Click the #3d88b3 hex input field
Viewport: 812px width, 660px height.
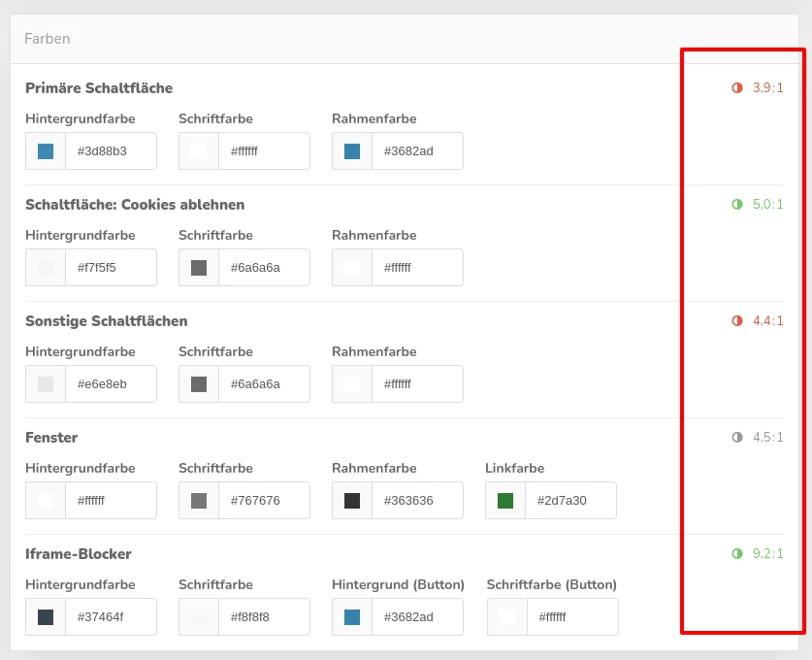coord(111,151)
